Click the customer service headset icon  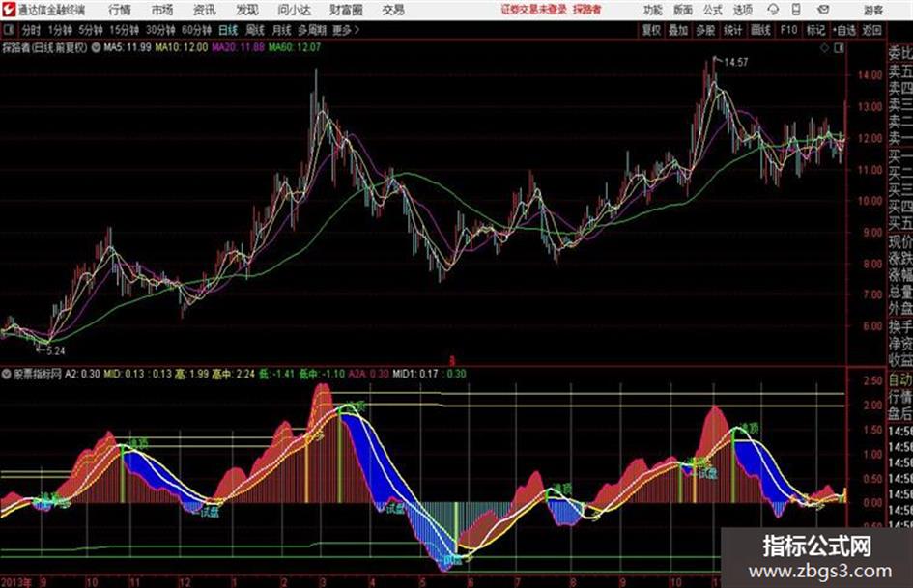coord(773,10)
